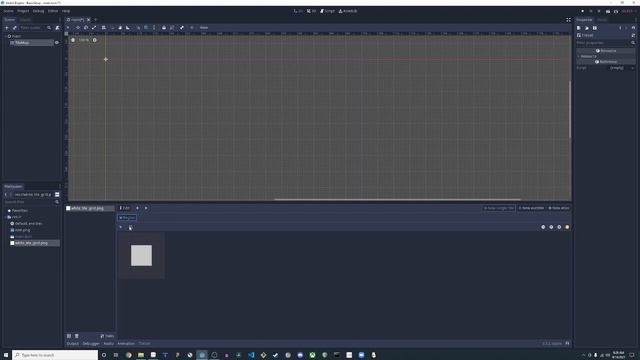Open the Help menu

click(66, 11)
